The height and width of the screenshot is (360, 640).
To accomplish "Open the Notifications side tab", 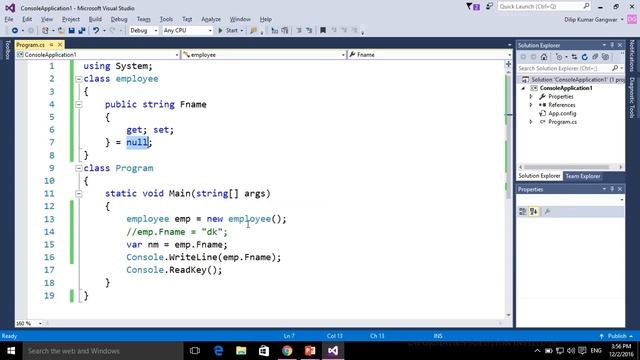I will (632, 56).
